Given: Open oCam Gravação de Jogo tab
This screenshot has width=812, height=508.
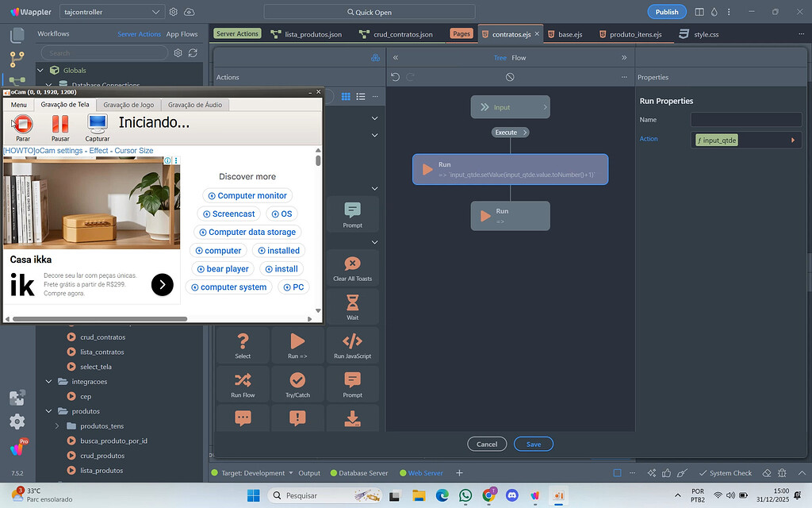Looking at the screenshot, I should [128, 105].
